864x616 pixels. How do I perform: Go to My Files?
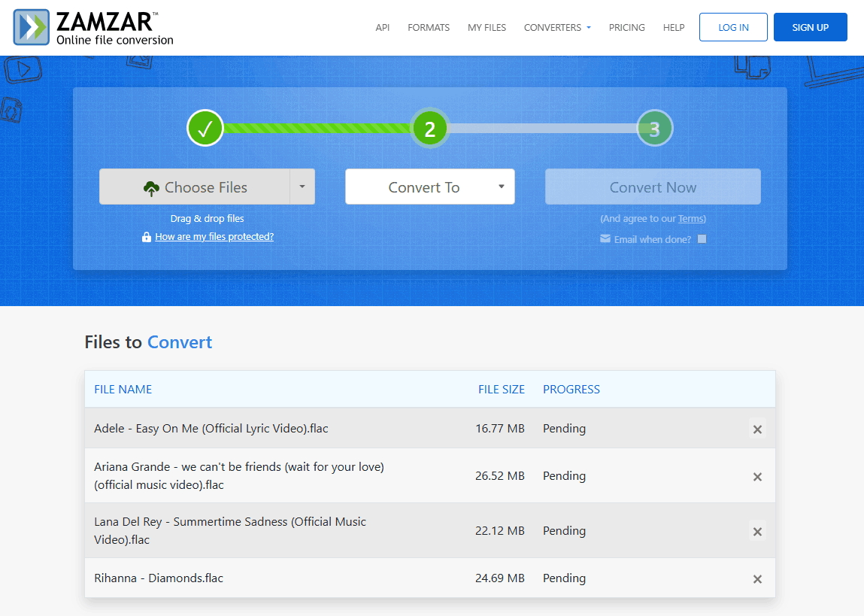tap(487, 28)
